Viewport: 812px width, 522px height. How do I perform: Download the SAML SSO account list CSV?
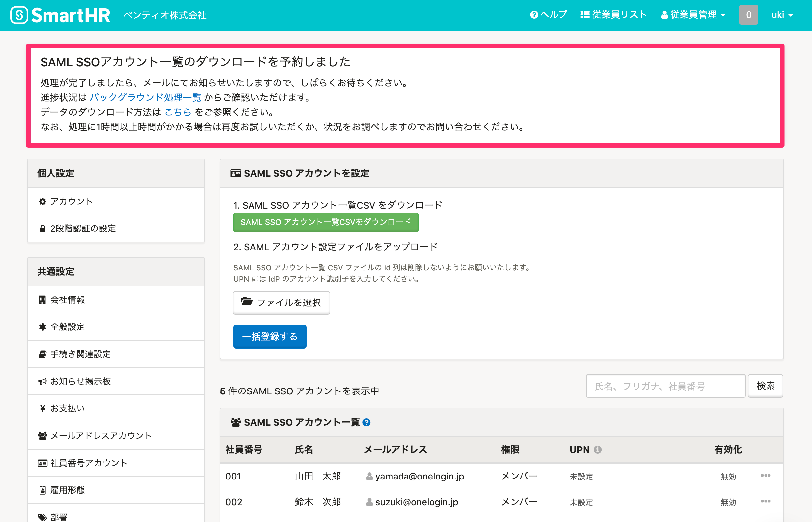326,222
